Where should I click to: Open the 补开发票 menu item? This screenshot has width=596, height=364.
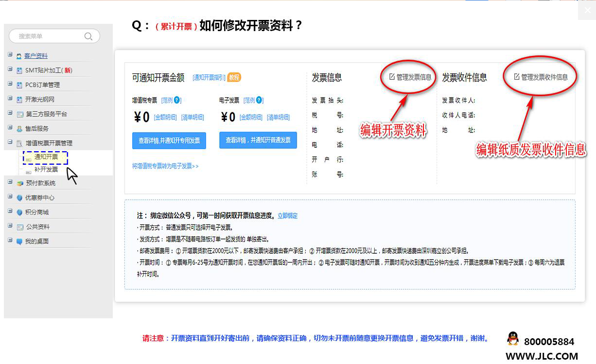(x=46, y=170)
